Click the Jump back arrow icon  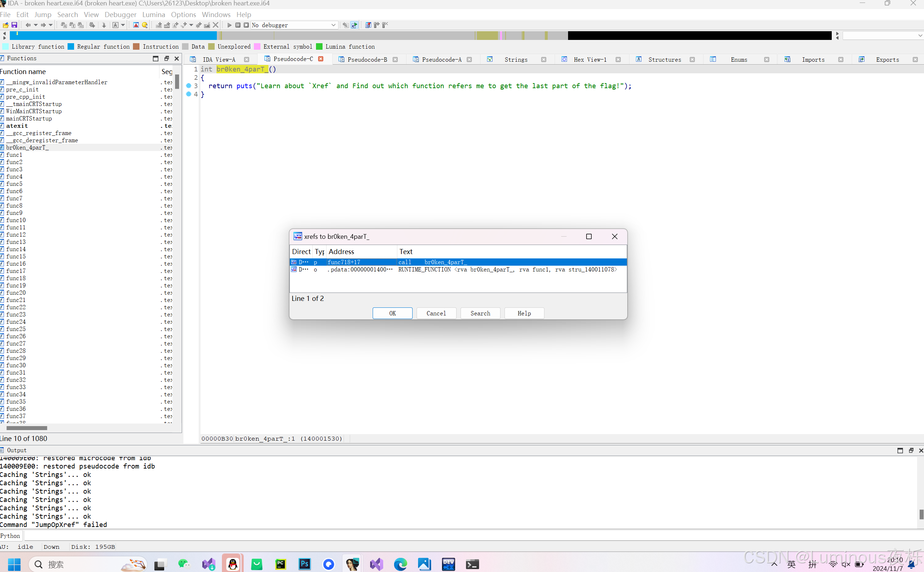(x=28, y=25)
